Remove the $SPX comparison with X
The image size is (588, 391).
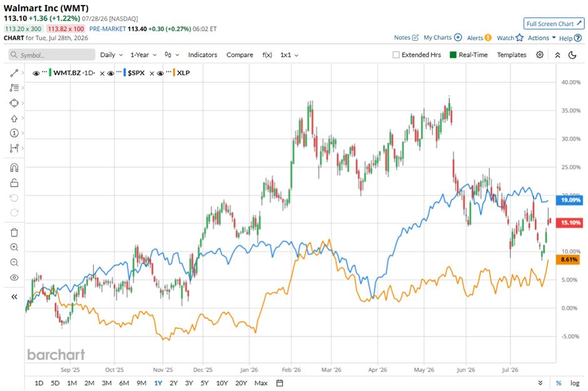(152, 73)
